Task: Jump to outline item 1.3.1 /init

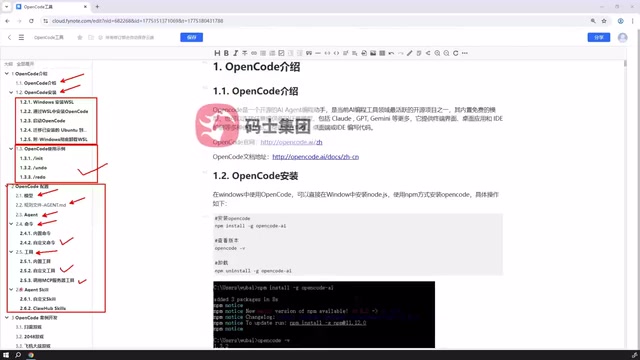Action: coord(31,158)
